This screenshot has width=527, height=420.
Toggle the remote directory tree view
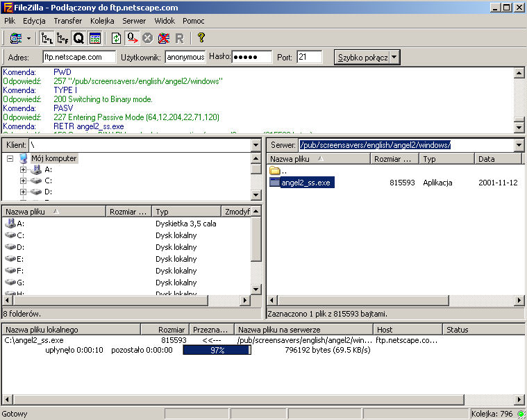[62, 38]
